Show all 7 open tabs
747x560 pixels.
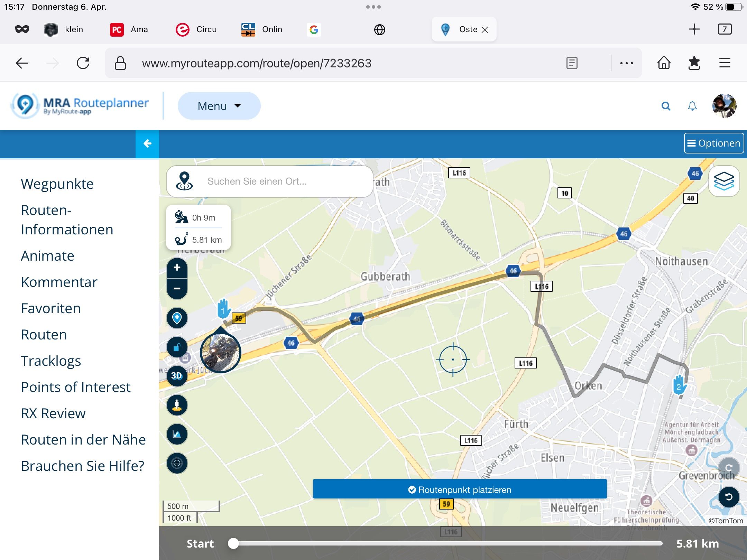pos(725,29)
